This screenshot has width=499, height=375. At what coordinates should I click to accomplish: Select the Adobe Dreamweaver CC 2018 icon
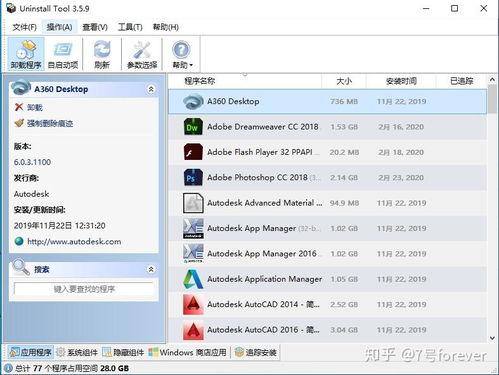[x=193, y=127]
